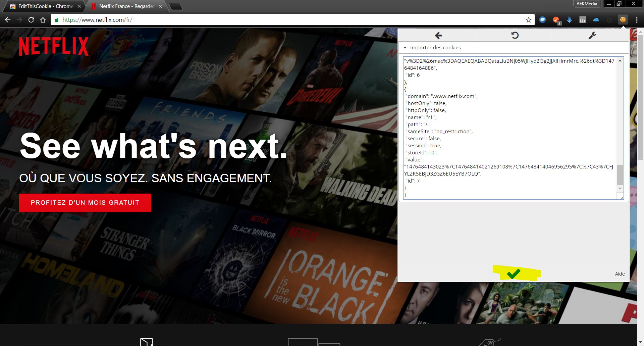Click Profitez d'un mois gratuit button

[x=85, y=203]
